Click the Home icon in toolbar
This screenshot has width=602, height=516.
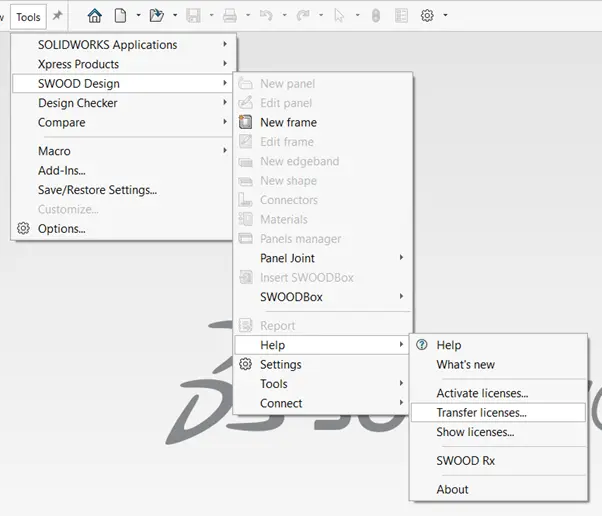(94, 16)
